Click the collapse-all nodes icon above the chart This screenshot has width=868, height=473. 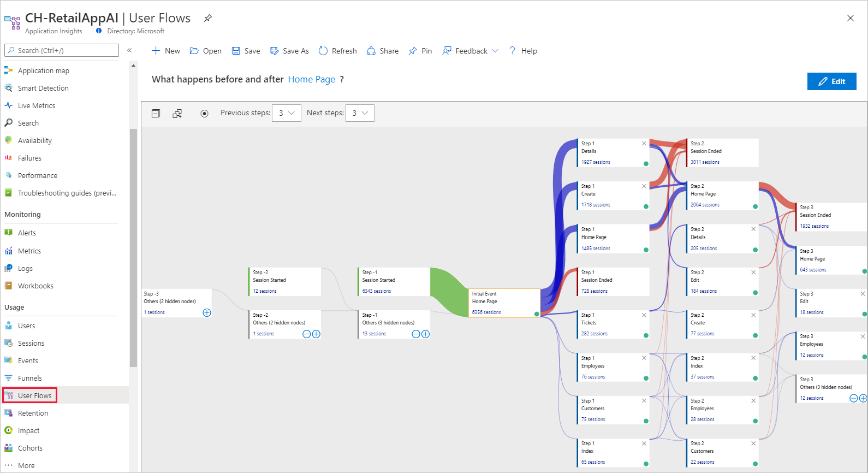pos(156,114)
